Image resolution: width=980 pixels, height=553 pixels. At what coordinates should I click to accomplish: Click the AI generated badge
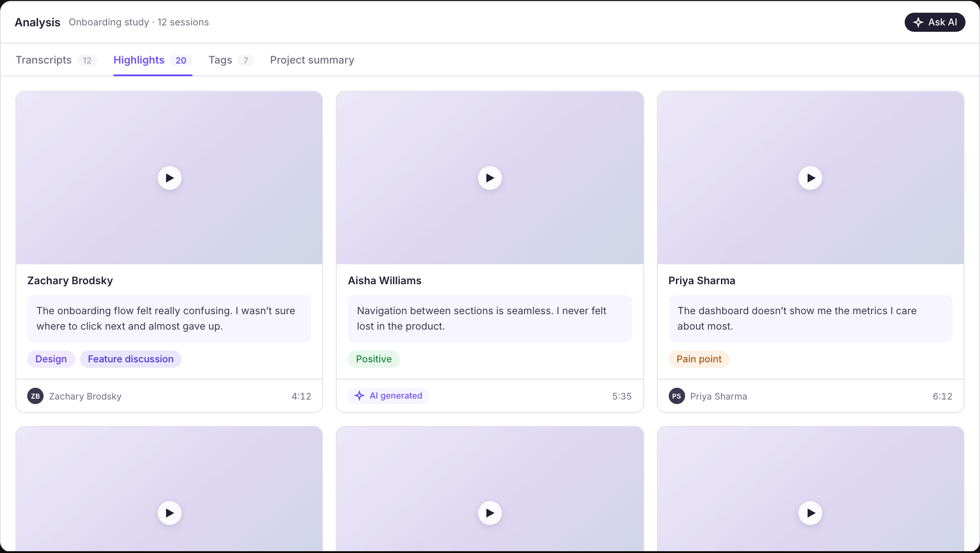(x=388, y=395)
